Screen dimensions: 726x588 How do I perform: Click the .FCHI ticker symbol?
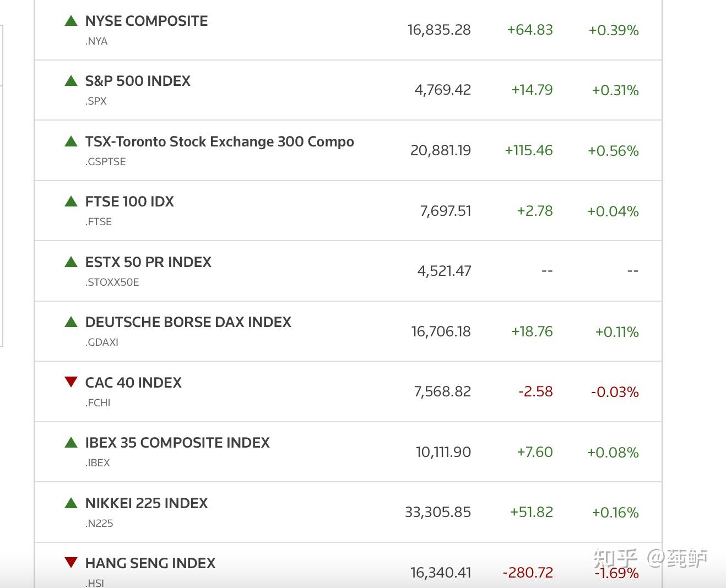coord(98,402)
